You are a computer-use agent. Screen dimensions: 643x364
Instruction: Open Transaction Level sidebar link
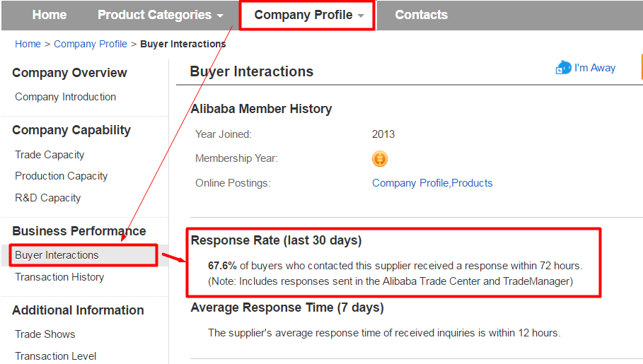pos(56,356)
